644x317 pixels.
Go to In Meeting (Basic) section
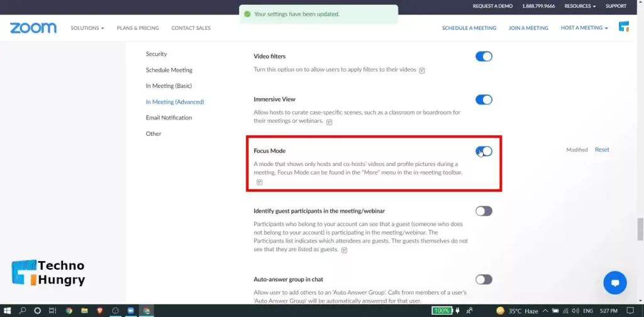(169, 86)
